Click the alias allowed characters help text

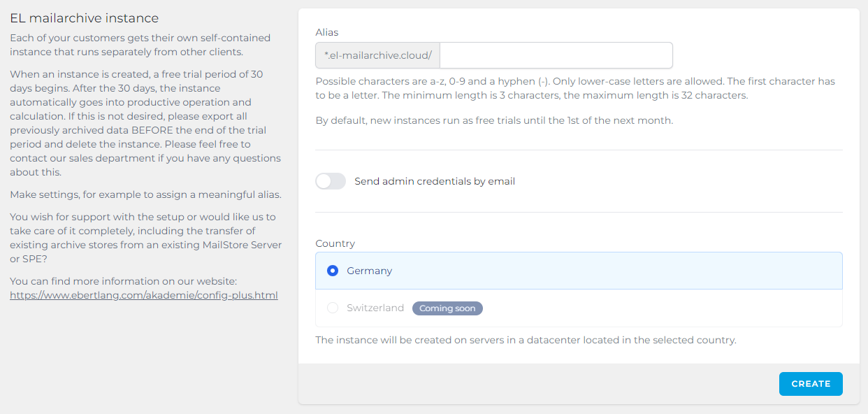tap(574, 88)
